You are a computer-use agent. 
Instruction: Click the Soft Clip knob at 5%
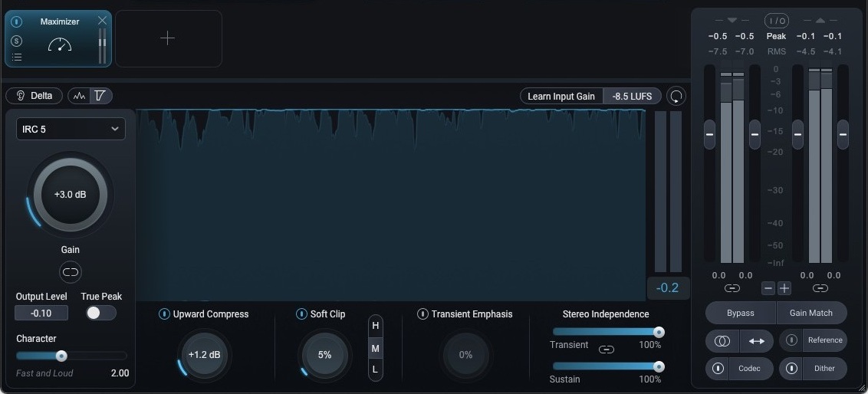pyautogui.click(x=324, y=355)
